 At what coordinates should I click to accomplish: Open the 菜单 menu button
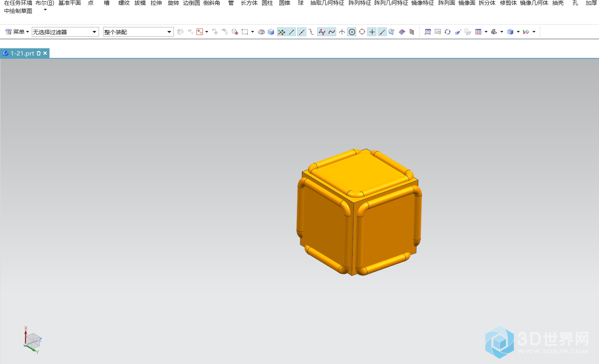pyautogui.click(x=17, y=32)
